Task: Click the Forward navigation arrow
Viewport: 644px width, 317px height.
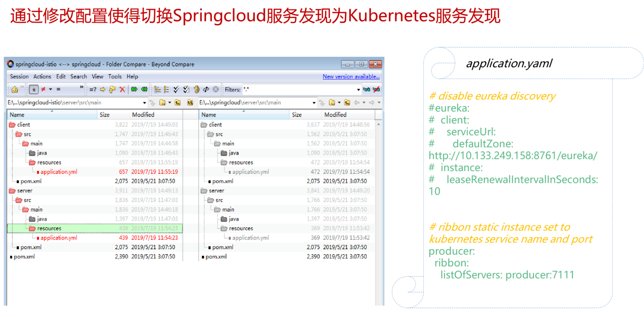Action: pyautogui.click(x=372, y=103)
